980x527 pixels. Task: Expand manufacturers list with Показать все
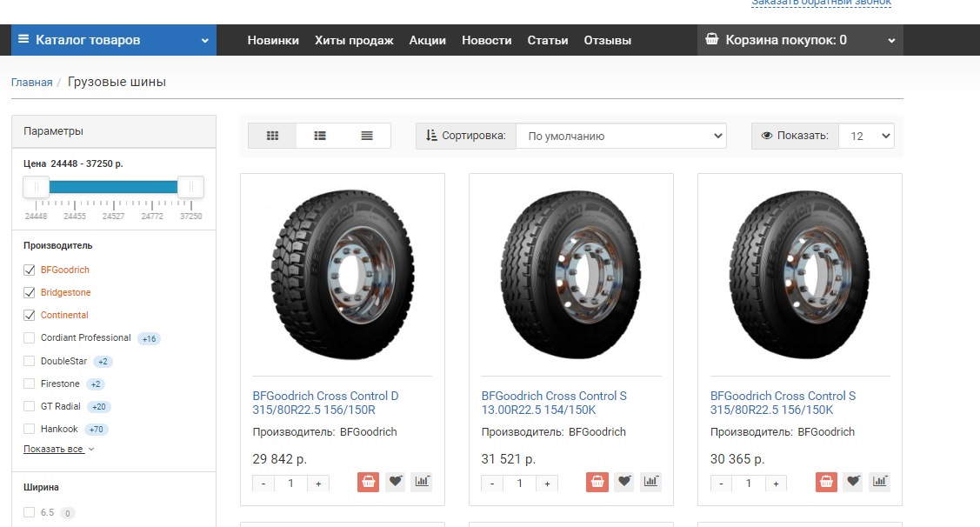coord(59,449)
